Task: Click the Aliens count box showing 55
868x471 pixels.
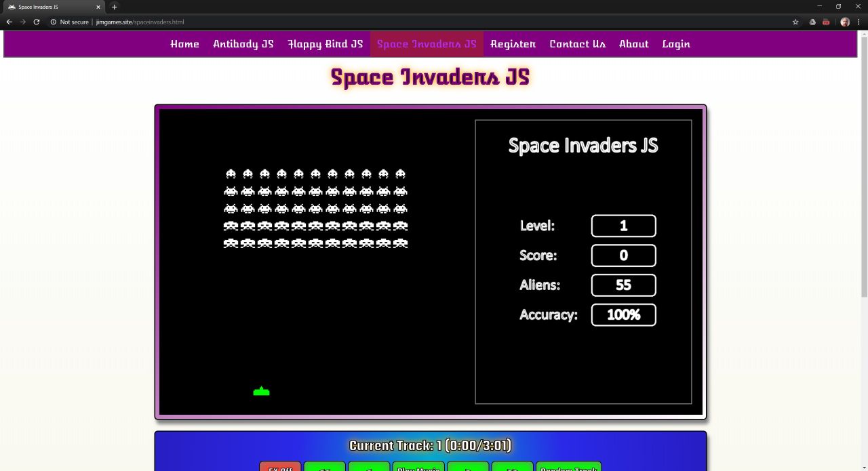Action: 623,285
